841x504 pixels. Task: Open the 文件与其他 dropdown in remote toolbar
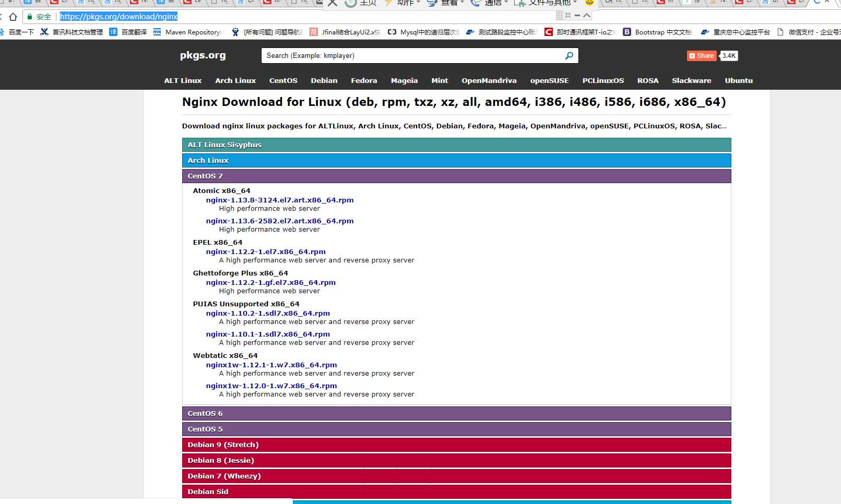pyautogui.click(x=546, y=3)
